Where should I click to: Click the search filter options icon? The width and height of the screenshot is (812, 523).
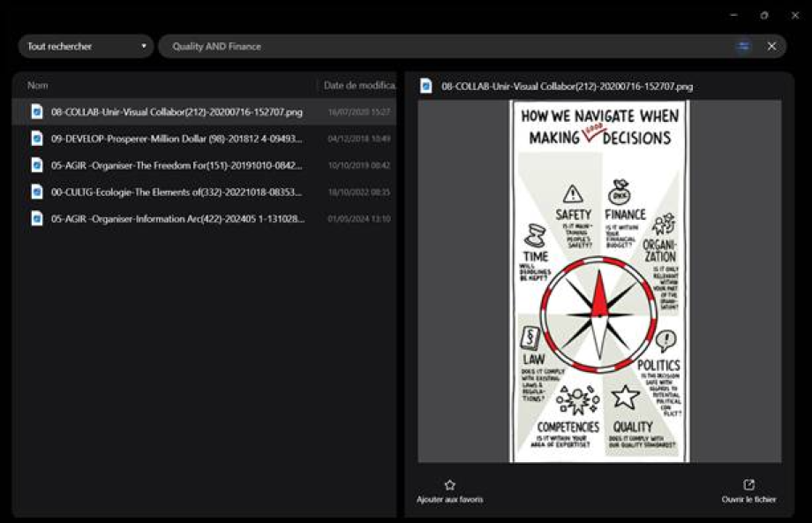[x=743, y=46]
